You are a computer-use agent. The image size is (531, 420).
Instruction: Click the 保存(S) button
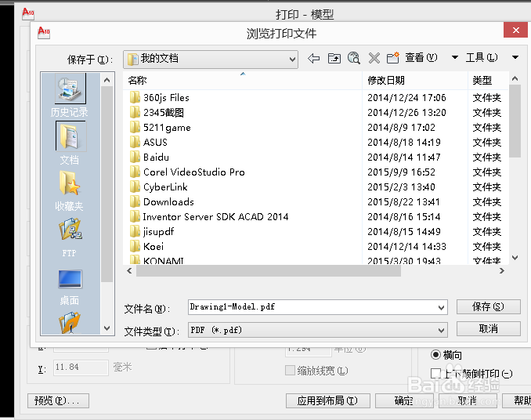tap(488, 307)
